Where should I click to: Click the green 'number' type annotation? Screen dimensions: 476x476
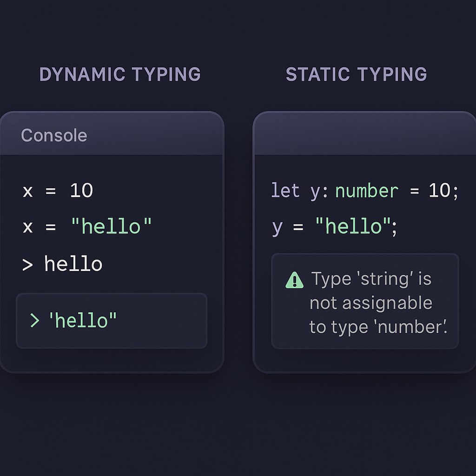coord(367,191)
